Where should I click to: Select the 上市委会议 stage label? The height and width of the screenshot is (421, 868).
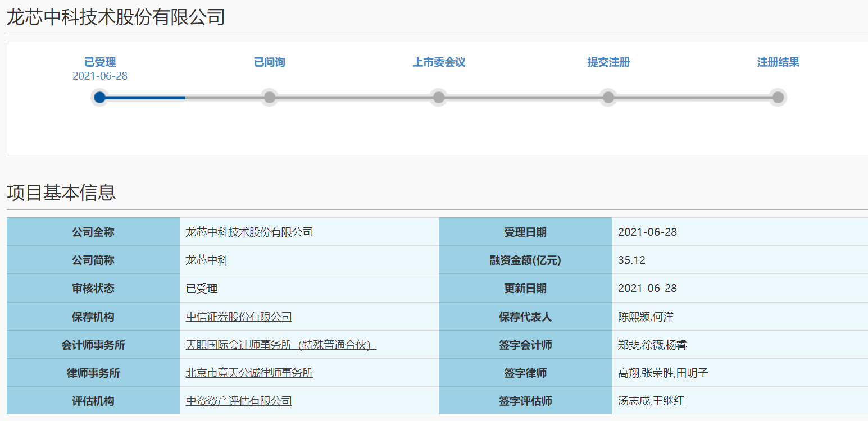click(x=439, y=62)
